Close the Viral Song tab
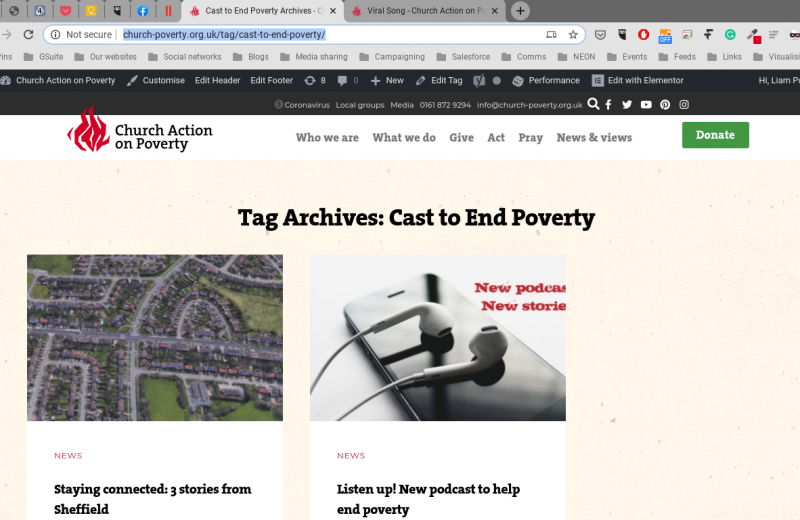800x520 pixels. (x=494, y=11)
